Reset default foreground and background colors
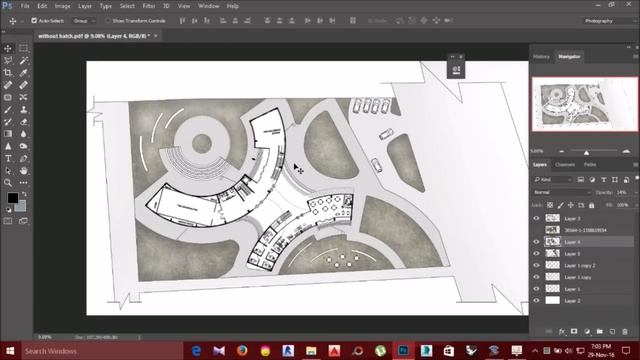The height and width of the screenshot is (360, 640). tap(9, 210)
